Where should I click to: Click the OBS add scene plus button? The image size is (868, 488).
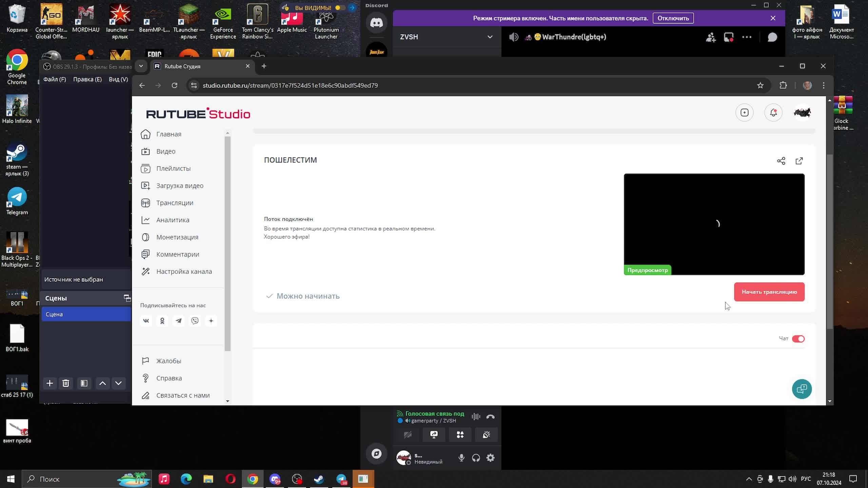(50, 383)
